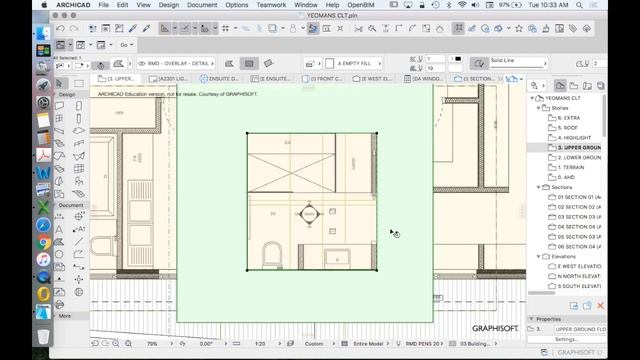
Task: Select the Door tool in Design toolbox
Action: click(79, 106)
